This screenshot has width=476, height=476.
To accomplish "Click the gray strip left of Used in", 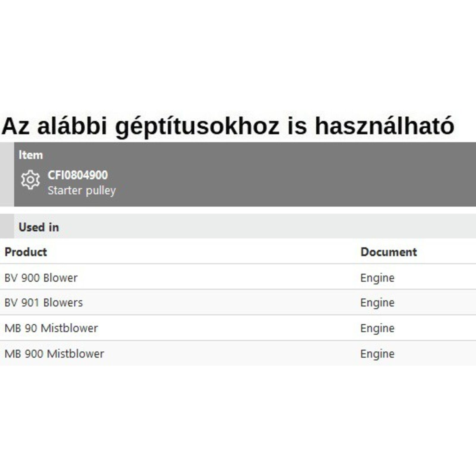I will coord(7,226).
